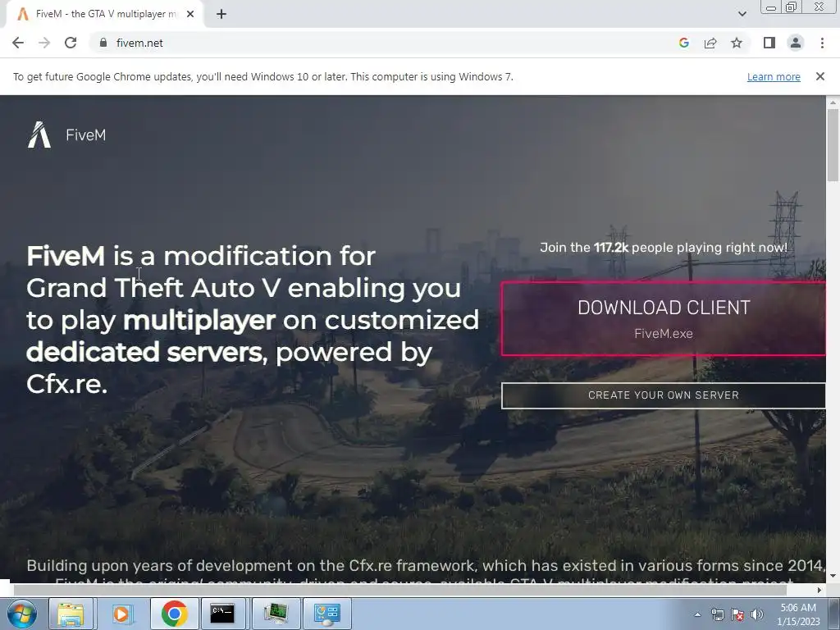Click the taskbar clock 5:06 AM
Viewport: 840px width, 630px height.
click(x=798, y=614)
